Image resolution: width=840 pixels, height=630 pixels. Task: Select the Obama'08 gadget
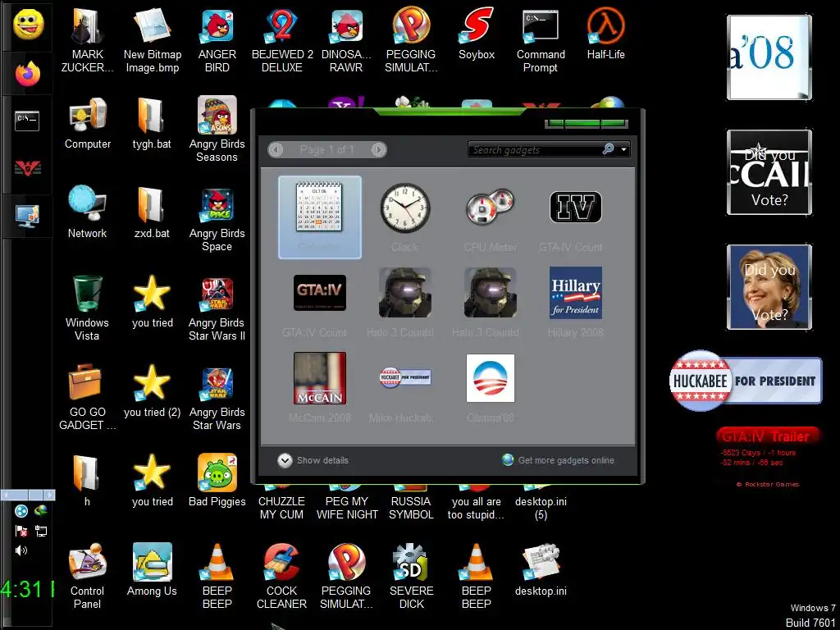click(x=491, y=387)
